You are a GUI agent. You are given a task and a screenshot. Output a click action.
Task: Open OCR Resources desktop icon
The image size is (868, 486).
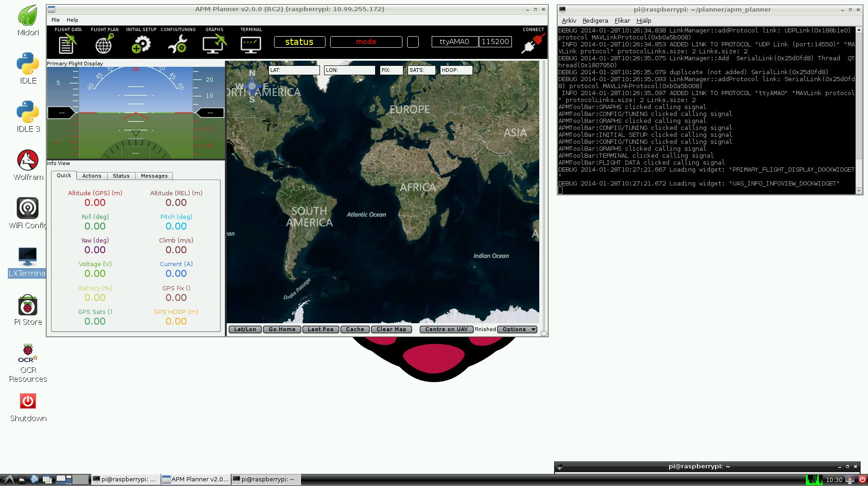[28, 353]
